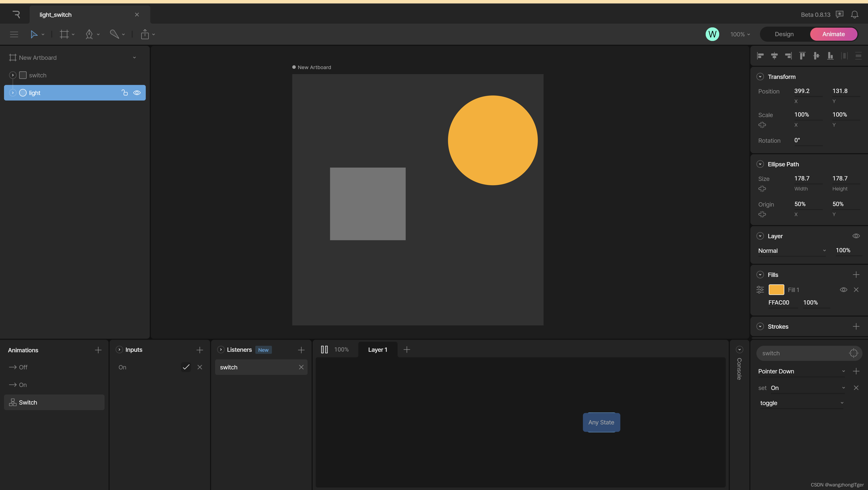Select the Switch state machine icon in Animations

13,402
